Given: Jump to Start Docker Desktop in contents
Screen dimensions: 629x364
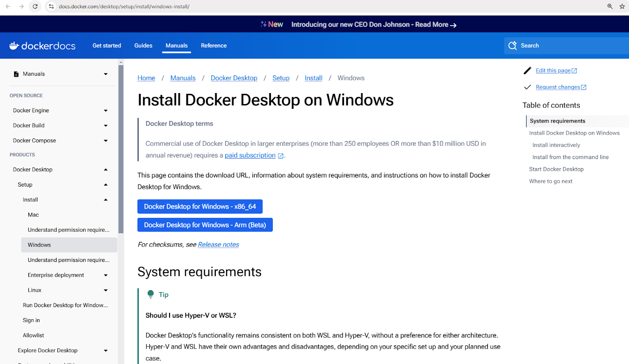Looking at the screenshot, I should (556, 169).
